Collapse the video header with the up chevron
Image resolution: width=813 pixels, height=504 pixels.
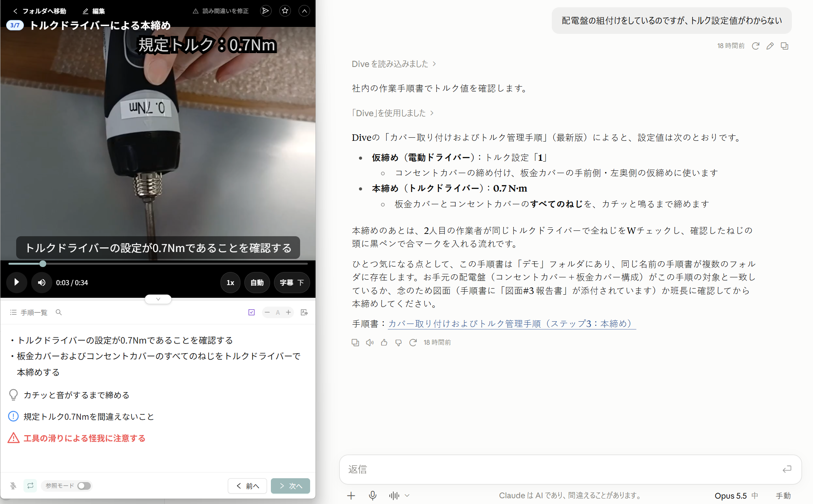pyautogui.click(x=304, y=11)
